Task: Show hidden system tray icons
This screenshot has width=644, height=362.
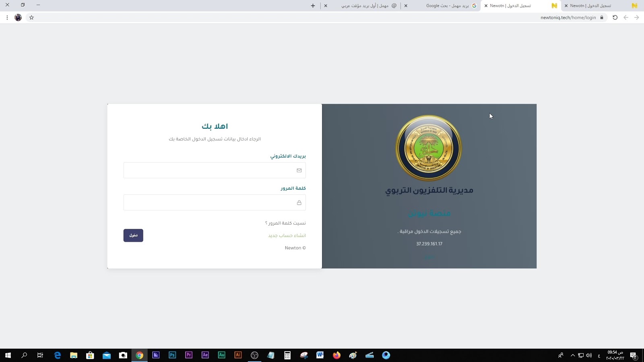Action: (x=573, y=355)
